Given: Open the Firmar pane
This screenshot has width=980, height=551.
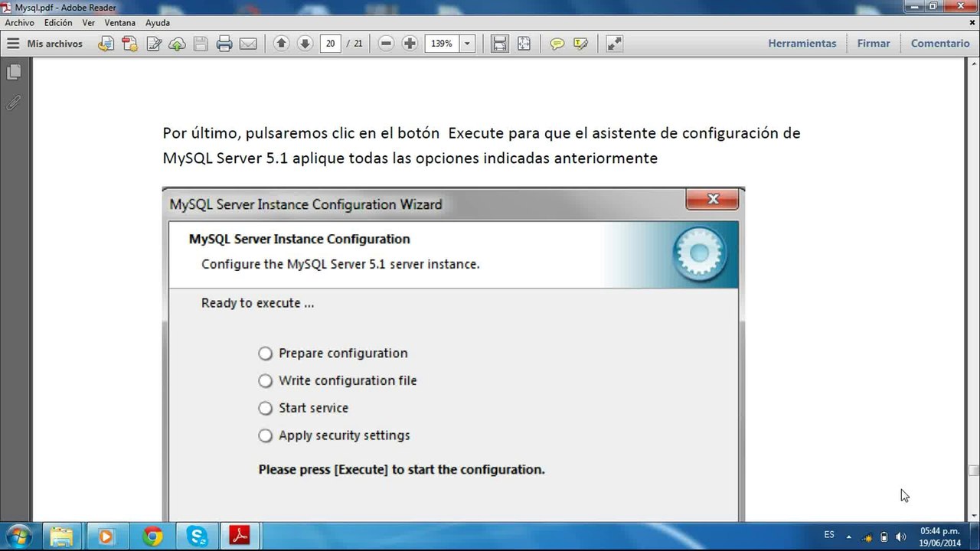Looking at the screenshot, I should pos(874,44).
